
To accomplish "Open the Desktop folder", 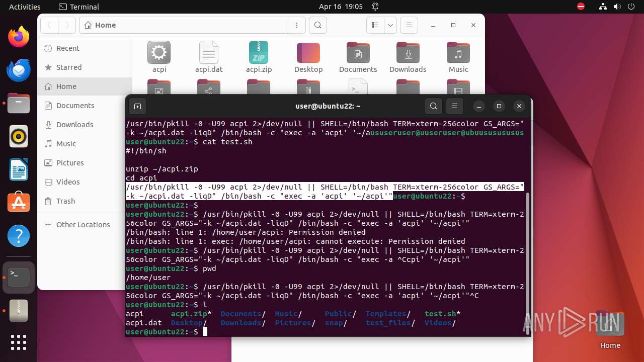I will (x=308, y=58).
